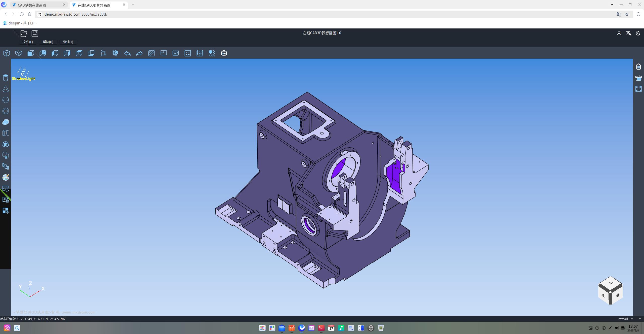Screen dimensions: 644x334
Task: Click the hexagon 3D gizmo icon
Action: [224, 53]
